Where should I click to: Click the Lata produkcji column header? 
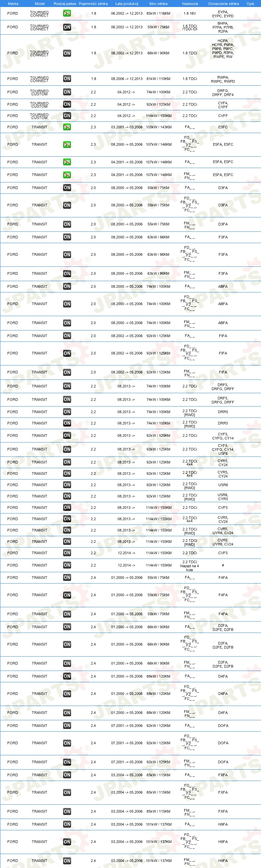127,4
